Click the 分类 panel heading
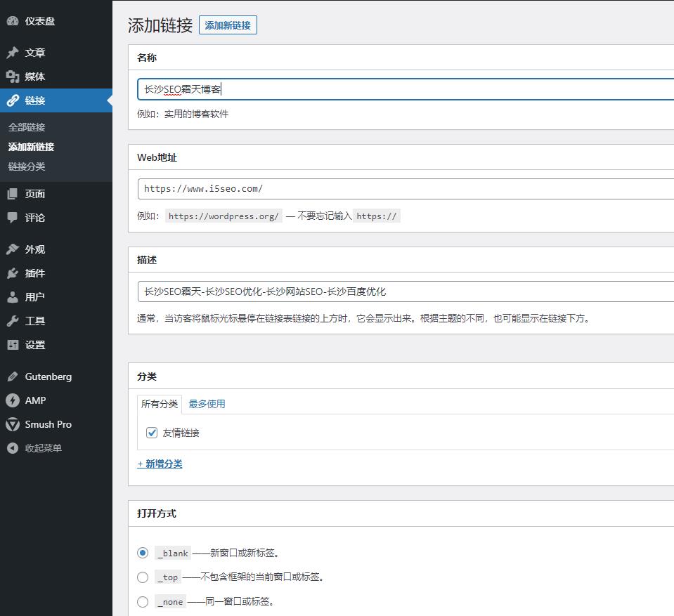This screenshot has width=674, height=616. coord(147,376)
